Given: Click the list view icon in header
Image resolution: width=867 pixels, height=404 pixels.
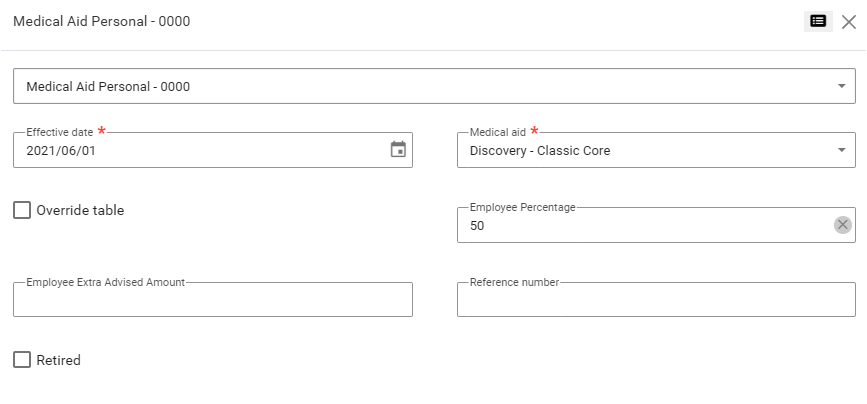Looking at the screenshot, I should tap(818, 21).
